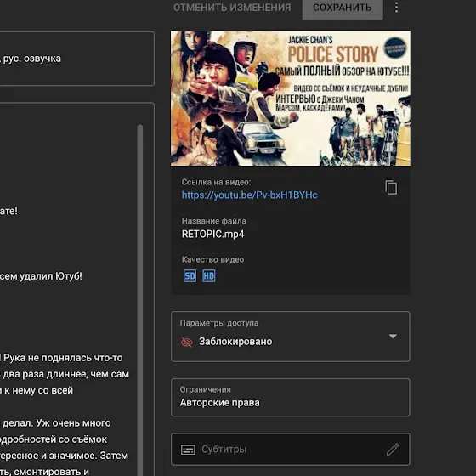Click the 'Название файла' label
Image resolution: width=476 pixels, height=476 pixels.
(214, 221)
